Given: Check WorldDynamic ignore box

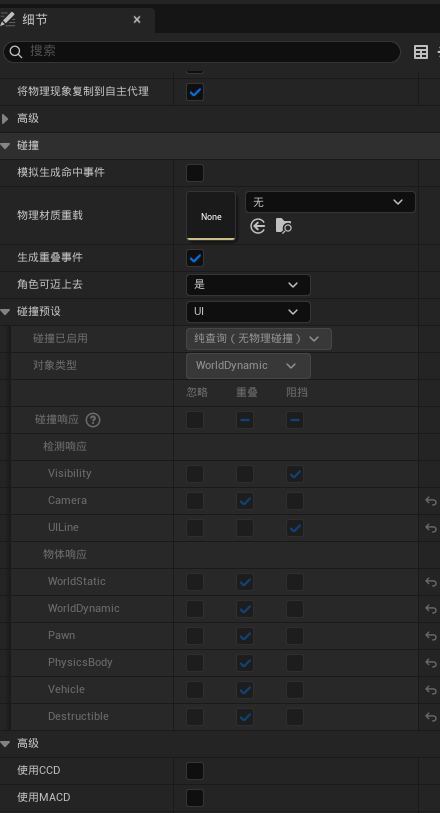Looking at the screenshot, I should tap(195, 609).
